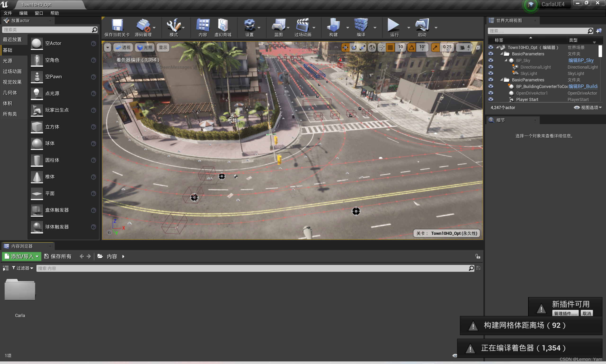Image resolution: width=606 pixels, height=364 pixels.
Task: Open the Carla folder thumbnail
Action: tap(20, 289)
